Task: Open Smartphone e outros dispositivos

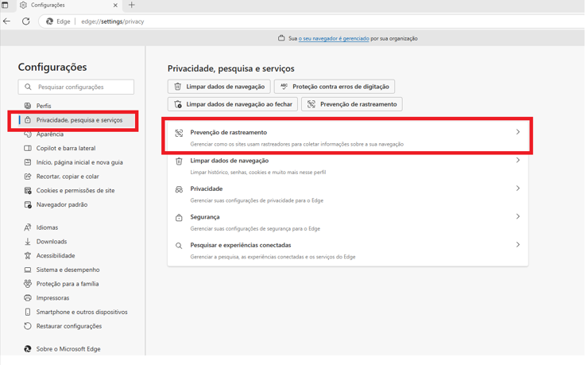Action: (x=82, y=312)
